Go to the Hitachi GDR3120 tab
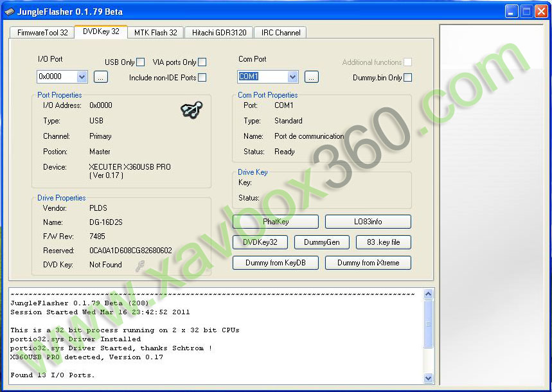The image size is (552, 392). point(219,33)
